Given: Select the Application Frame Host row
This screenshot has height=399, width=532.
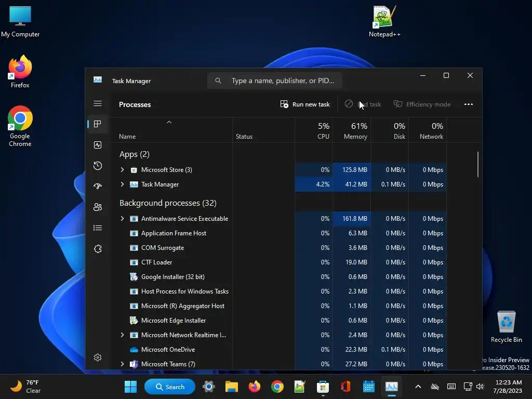Looking at the screenshot, I should (x=278, y=233).
